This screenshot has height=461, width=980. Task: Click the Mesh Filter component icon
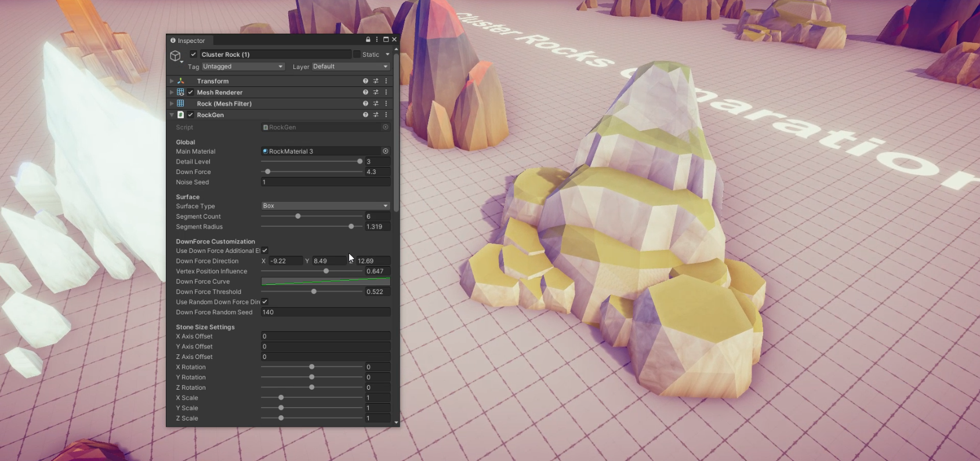point(180,104)
